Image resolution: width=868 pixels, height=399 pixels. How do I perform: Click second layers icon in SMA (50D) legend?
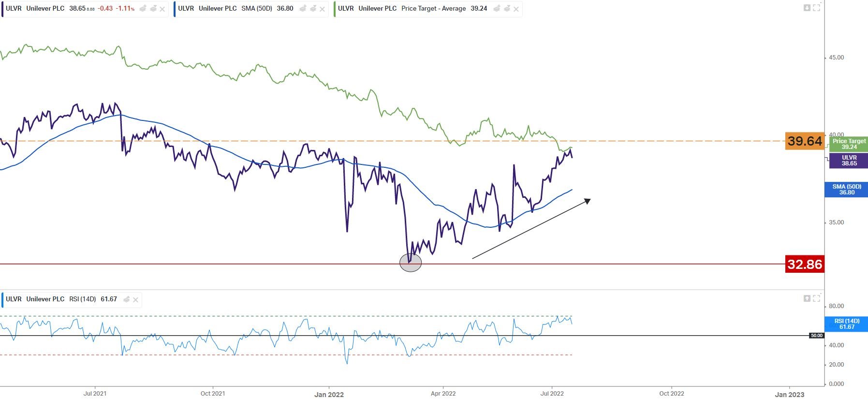pos(313,9)
